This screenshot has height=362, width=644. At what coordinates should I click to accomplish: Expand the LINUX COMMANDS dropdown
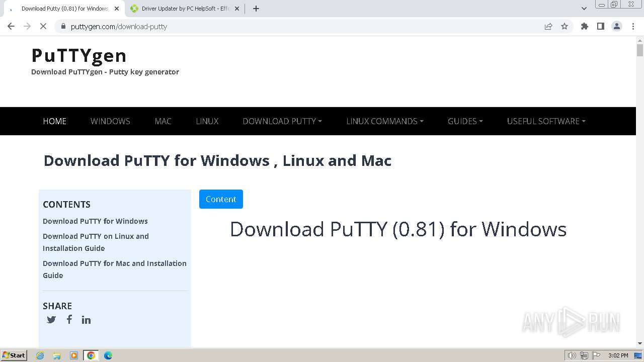(x=385, y=121)
